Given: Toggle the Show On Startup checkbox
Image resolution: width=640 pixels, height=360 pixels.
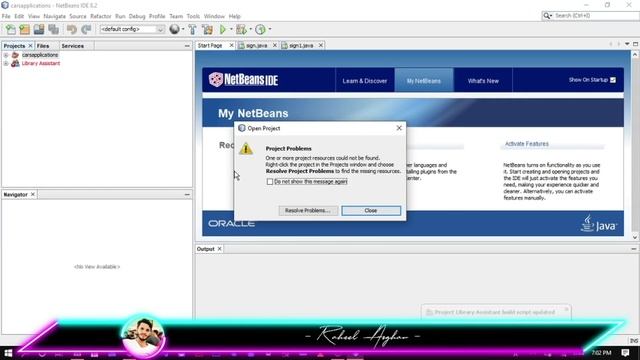Looking at the screenshot, I should 613,80.
